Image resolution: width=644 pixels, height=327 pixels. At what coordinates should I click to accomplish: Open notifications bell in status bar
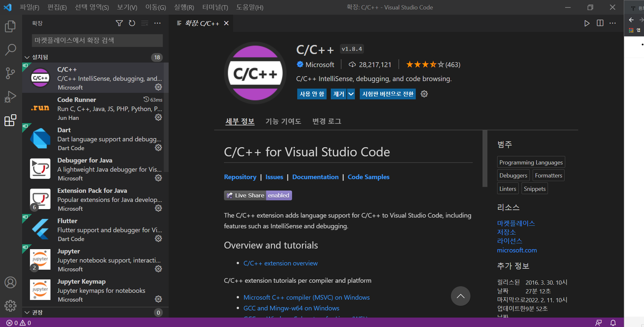(613, 323)
